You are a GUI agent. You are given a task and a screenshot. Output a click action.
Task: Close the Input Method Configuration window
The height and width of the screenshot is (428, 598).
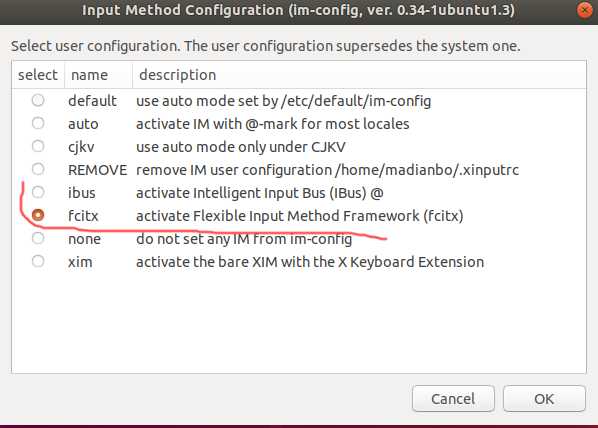[x=585, y=10]
